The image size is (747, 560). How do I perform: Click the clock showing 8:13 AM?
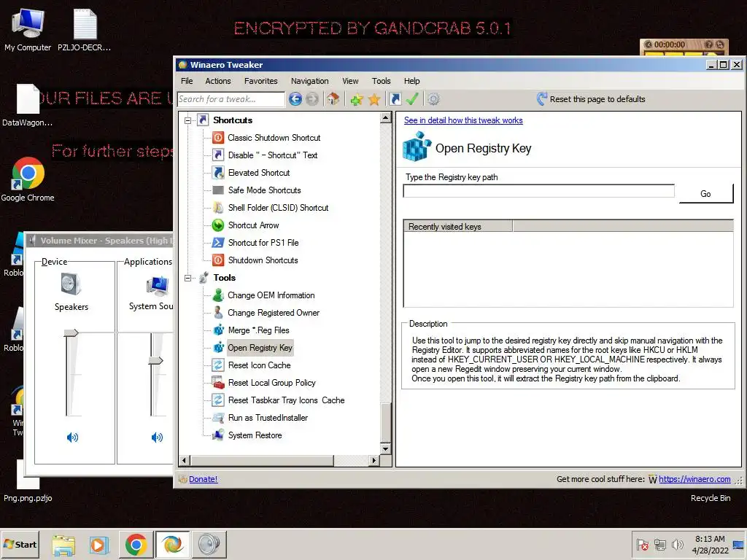coord(709,539)
